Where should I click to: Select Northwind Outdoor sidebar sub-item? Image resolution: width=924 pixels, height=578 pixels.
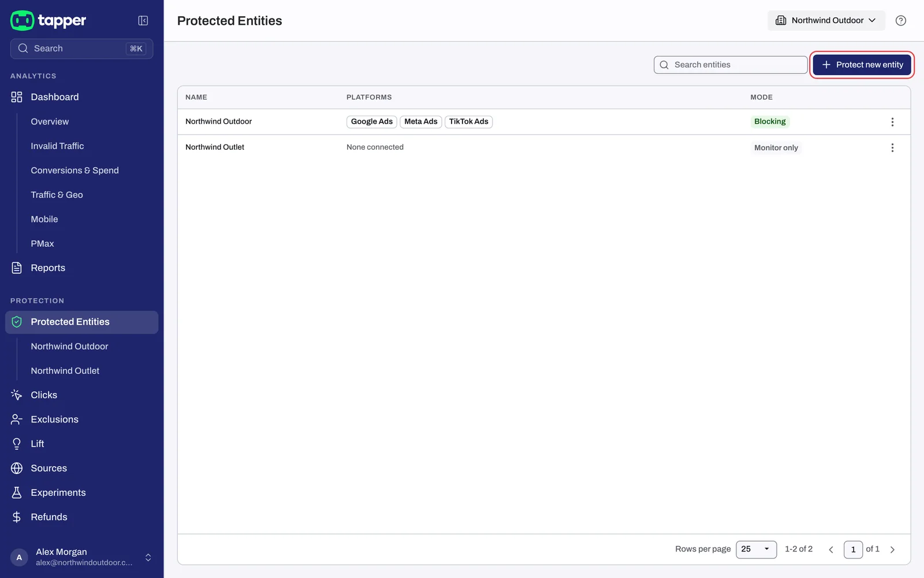[x=69, y=346]
